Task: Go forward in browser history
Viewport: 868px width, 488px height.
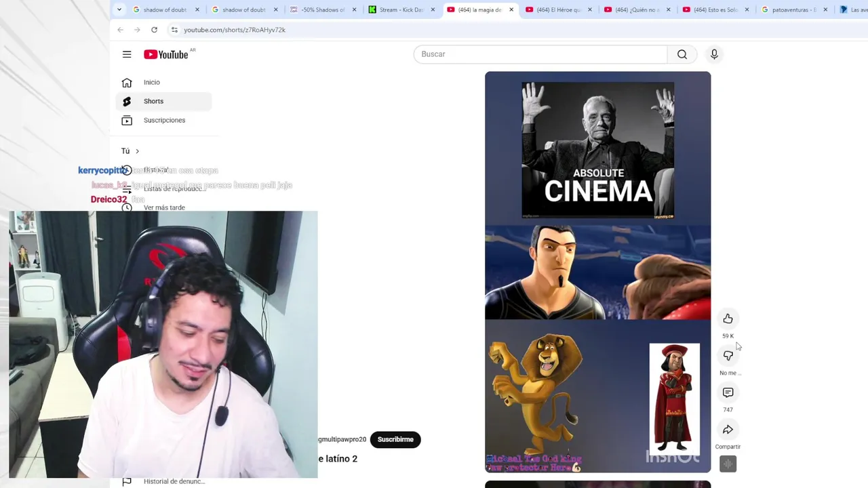Action: (x=137, y=30)
